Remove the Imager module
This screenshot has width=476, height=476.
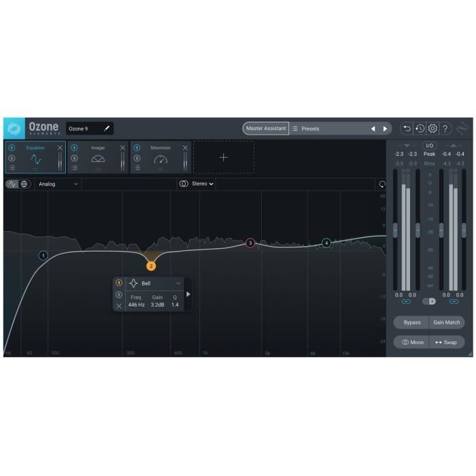coord(122,148)
